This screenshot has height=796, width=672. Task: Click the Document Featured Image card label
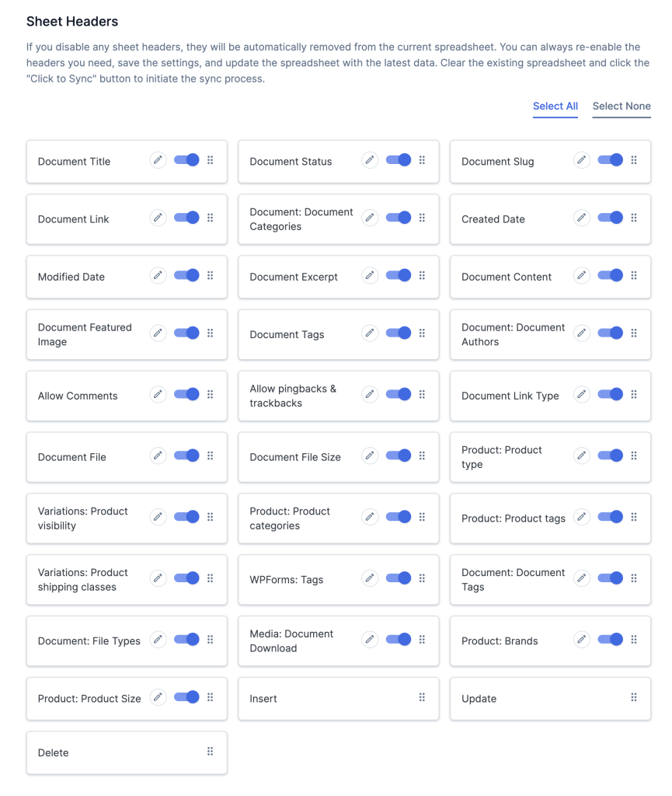coord(85,334)
